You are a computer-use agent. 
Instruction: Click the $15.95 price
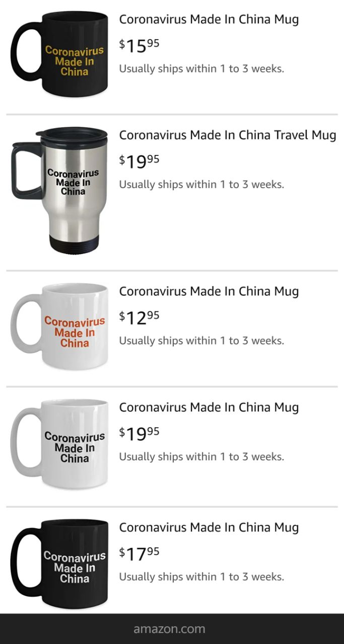click(x=140, y=46)
